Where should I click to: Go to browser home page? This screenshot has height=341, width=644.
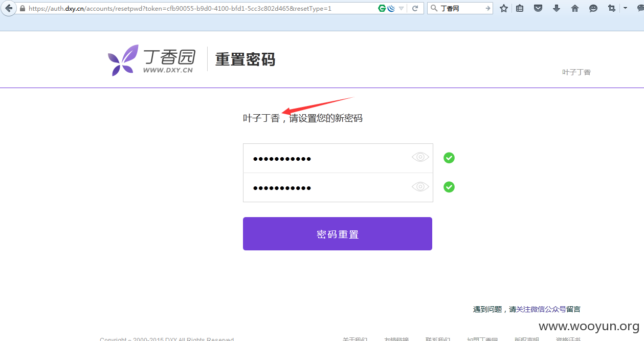pyautogui.click(x=575, y=8)
